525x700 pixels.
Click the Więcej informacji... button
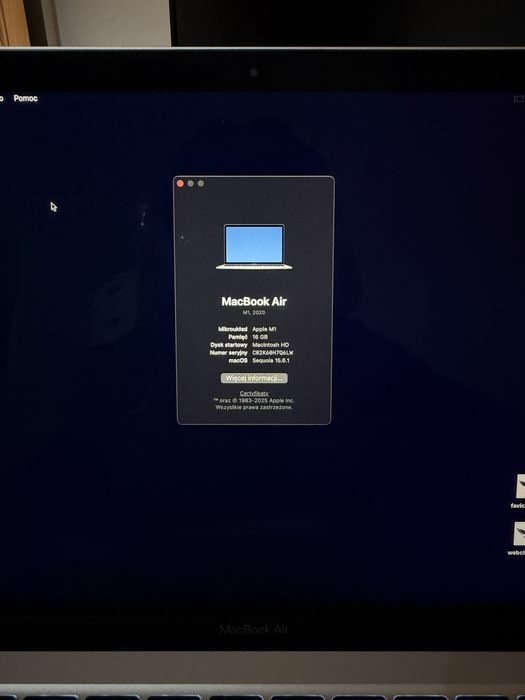pyautogui.click(x=254, y=378)
